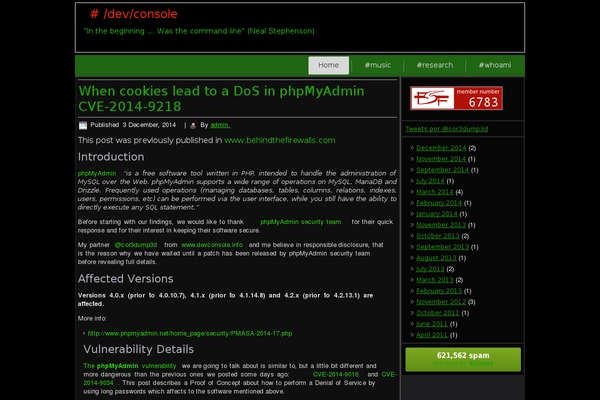Open the phpMyAdmin vulnerability link
The image size is (600, 400).
pyautogui.click(x=130, y=366)
